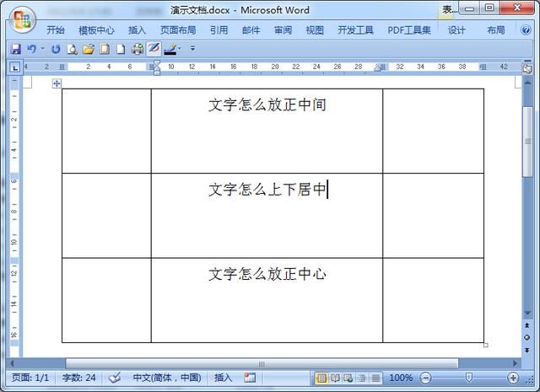Click the horizontal scrollbar left arrow
Viewport: 540px width, 392px height.
point(12,363)
